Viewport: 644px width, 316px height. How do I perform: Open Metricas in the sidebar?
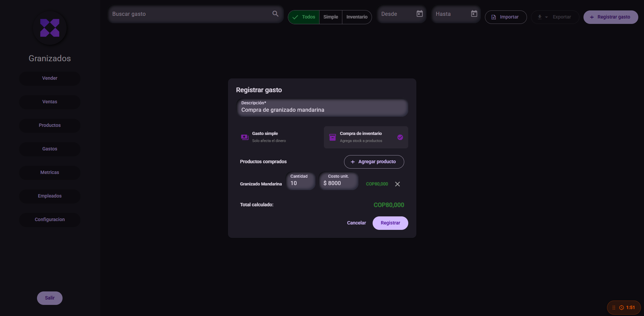click(50, 173)
